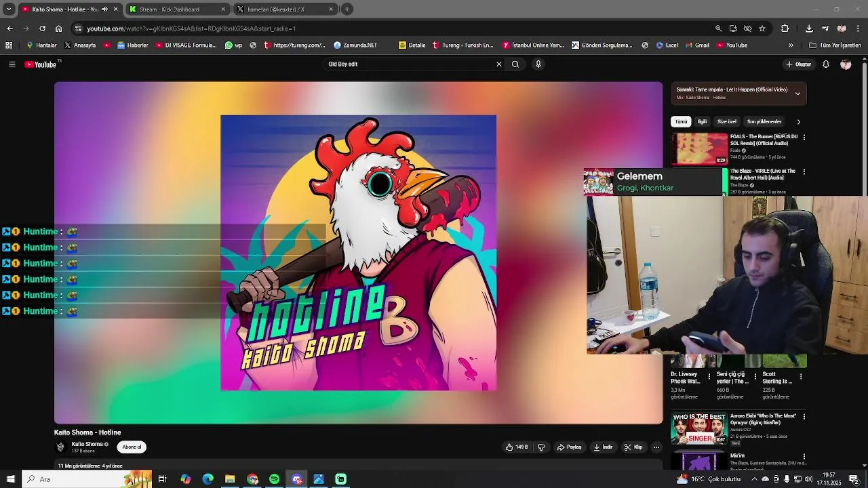The image size is (868, 488).
Task: Open options for Scott Sterling video
Action: click(x=801, y=376)
